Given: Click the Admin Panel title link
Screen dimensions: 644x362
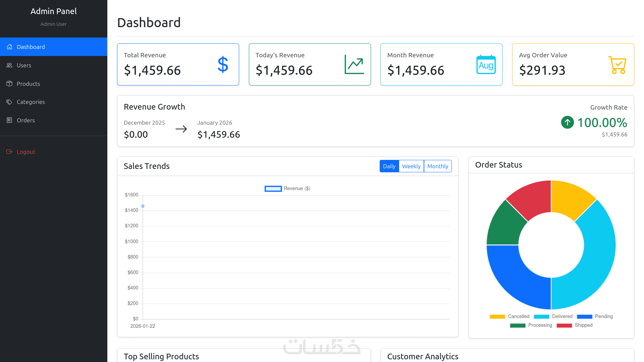Looking at the screenshot, I should click(x=54, y=11).
